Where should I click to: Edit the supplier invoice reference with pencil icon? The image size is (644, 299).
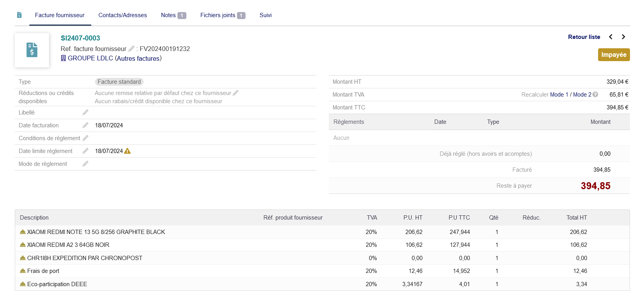(132, 49)
